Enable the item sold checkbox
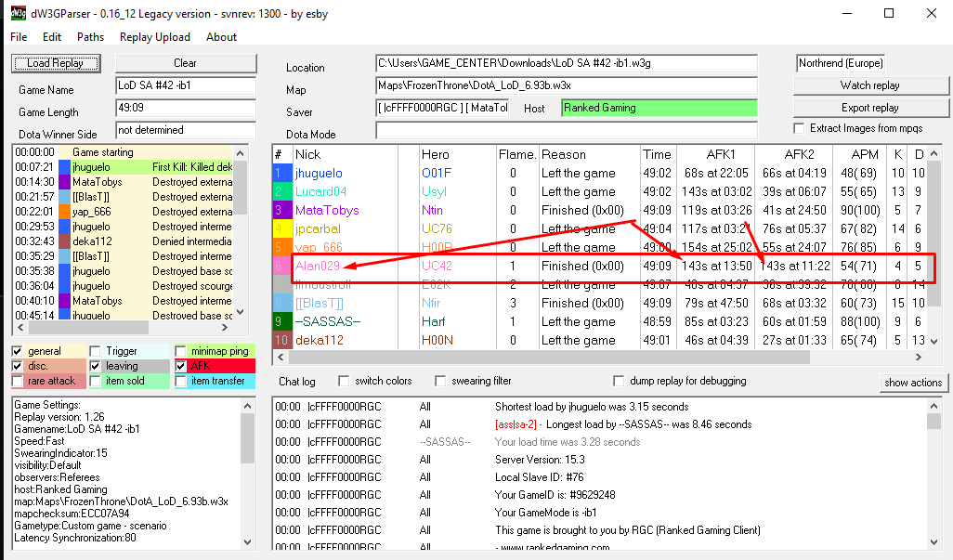The image size is (953, 560). 95,381
